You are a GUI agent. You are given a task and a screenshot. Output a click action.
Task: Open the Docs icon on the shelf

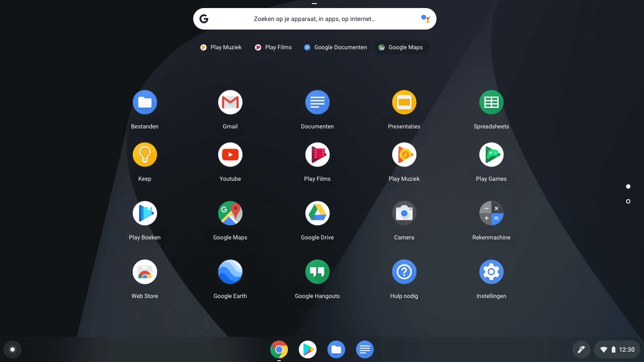click(x=365, y=349)
